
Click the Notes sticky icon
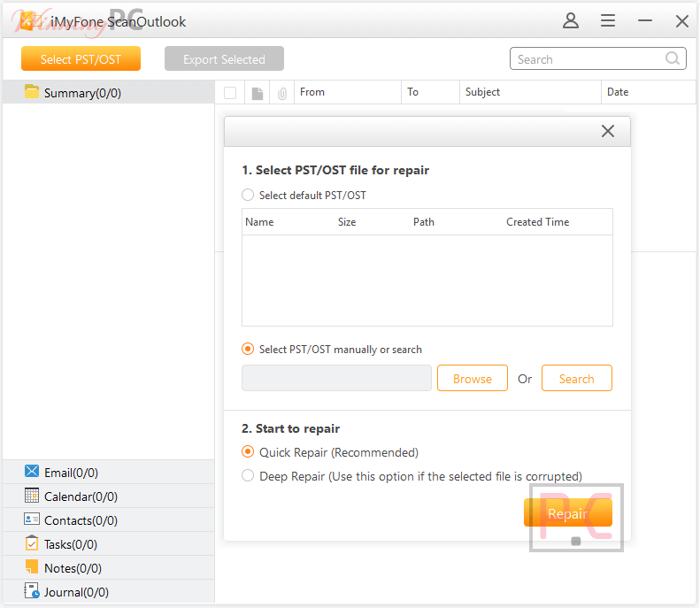(x=32, y=566)
